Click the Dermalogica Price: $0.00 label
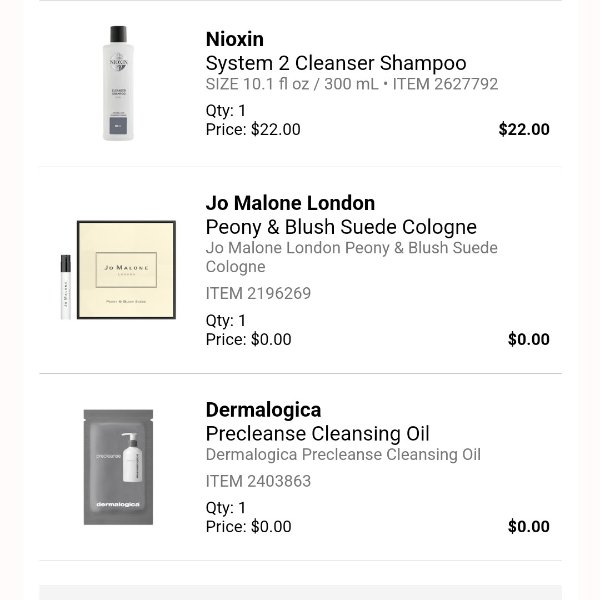600x600 pixels. coord(248,527)
